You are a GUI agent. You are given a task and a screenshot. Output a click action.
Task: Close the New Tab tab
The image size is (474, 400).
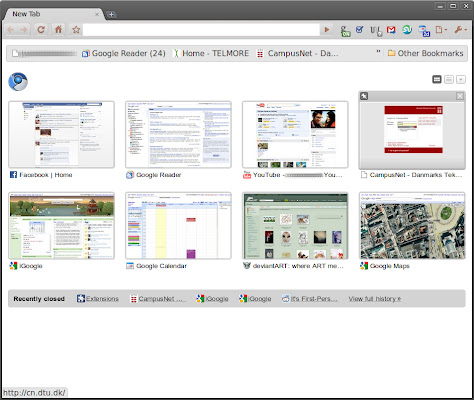click(97, 14)
